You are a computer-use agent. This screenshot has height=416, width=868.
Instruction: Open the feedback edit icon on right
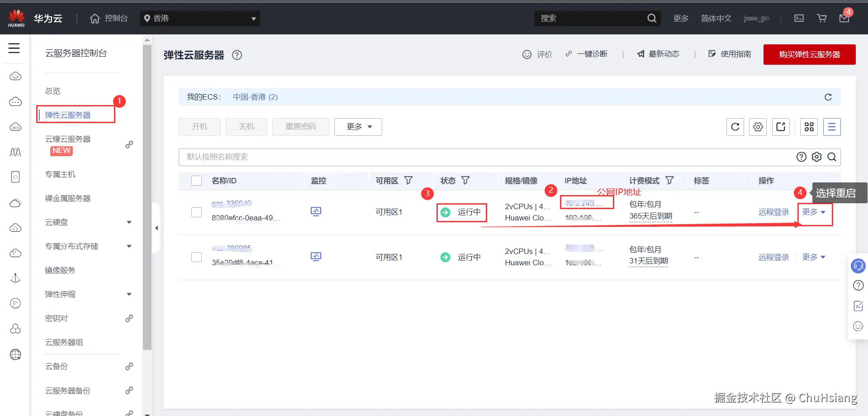[858, 306]
